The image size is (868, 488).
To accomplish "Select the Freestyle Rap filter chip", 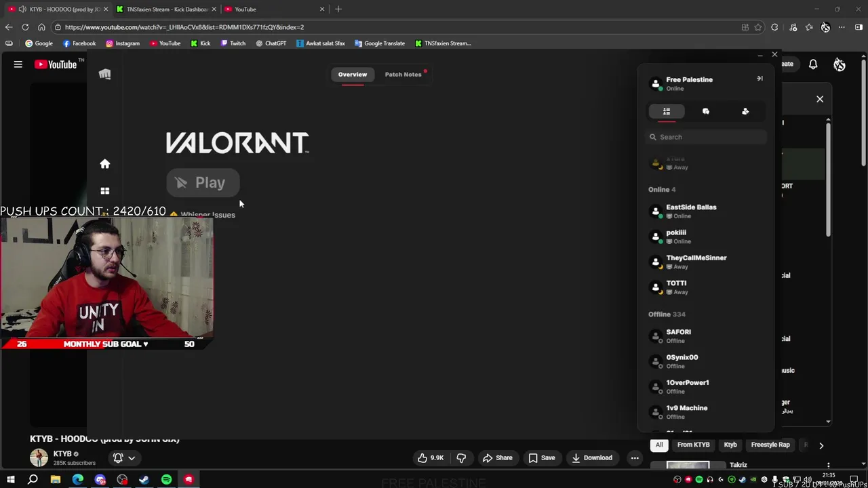I will click(770, 445).
